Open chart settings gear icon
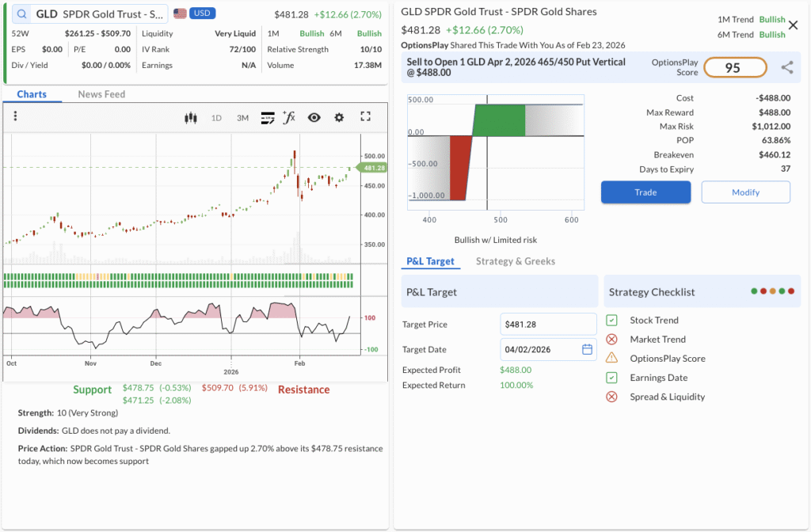This screenshot has height=532, width=811. pyautogui.click(x=339, y=117)
